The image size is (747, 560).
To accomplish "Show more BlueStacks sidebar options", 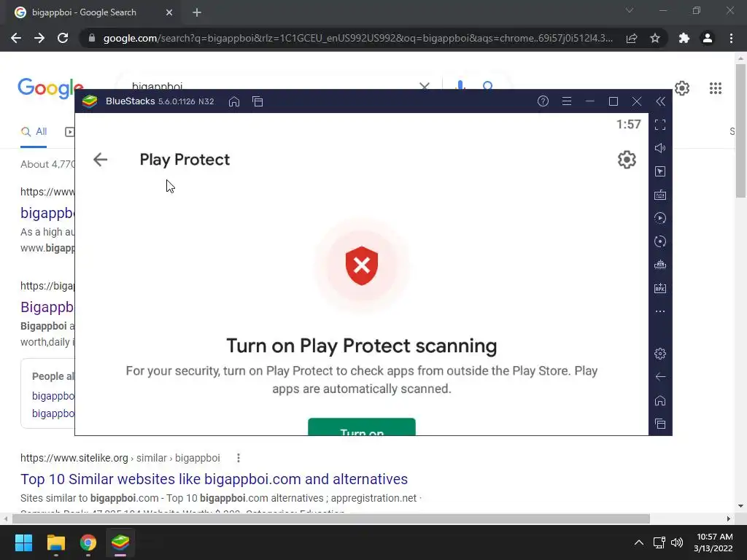I will (x=659, y=311).
